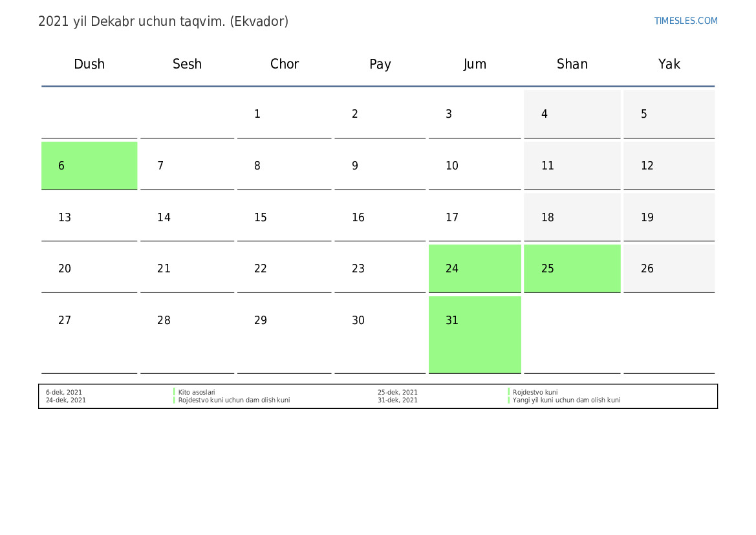Screen dimensions: 756x535
Task: Select the Kito asoslari legend entry
Action: (x=197, y=392)
